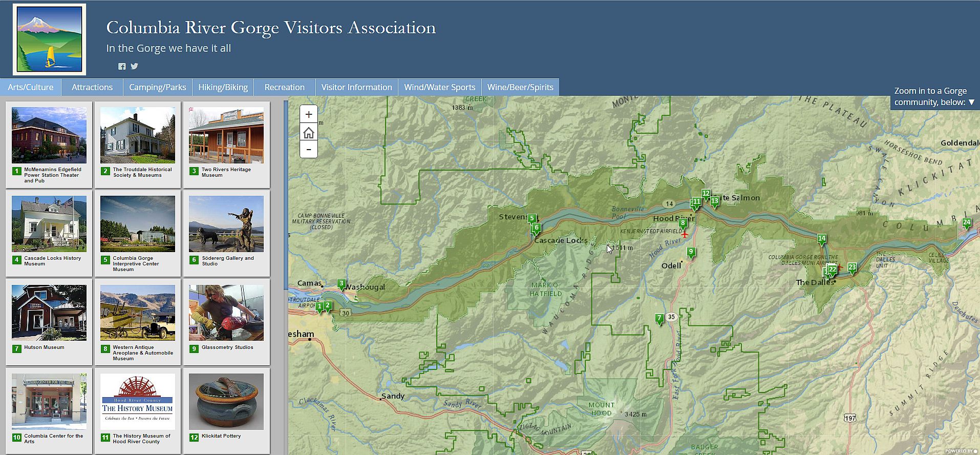
Task: Select the Western Antique Aeroplane biplane photo
Action: 138,313
